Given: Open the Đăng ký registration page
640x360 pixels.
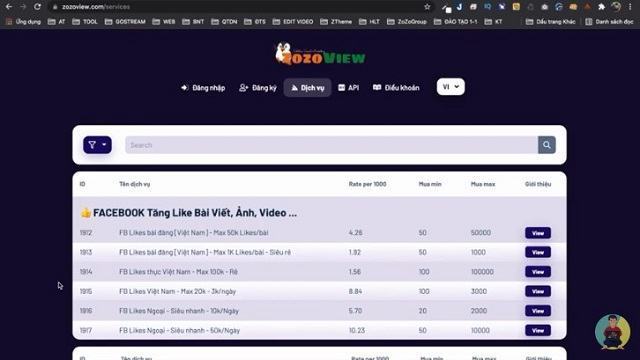Looking at the screenshot, I should [x=258, y=88].
